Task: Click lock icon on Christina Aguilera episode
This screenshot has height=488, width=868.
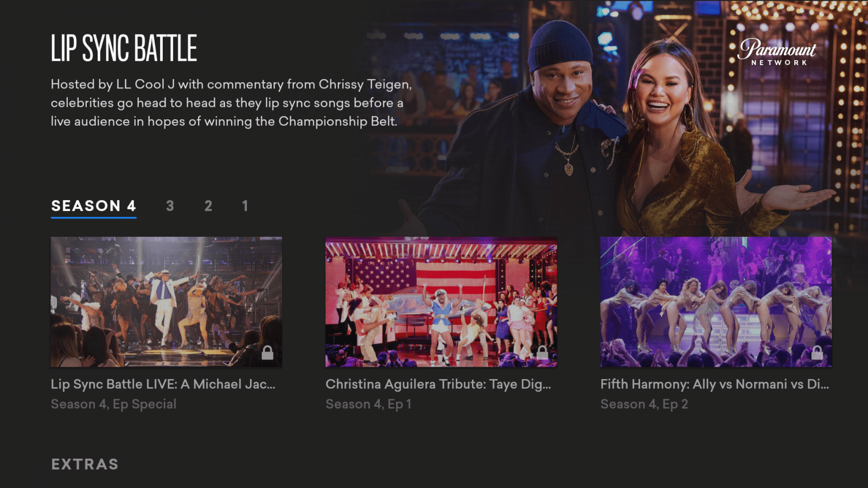Action: [542, 352]
